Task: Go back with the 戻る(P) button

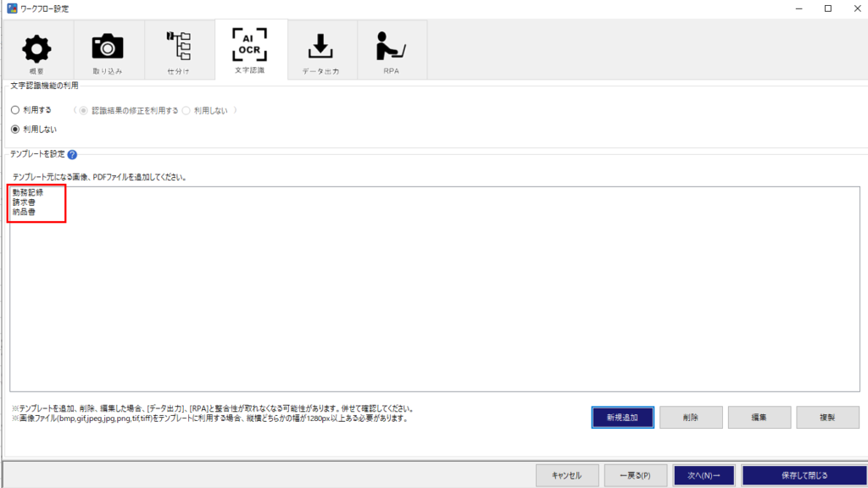Action: [636, 475]
